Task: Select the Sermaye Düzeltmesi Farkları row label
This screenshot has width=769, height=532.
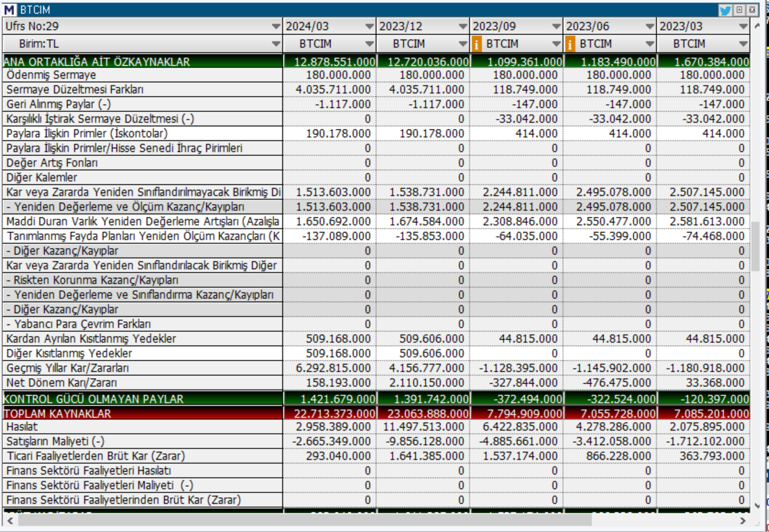Action: pos(143,90)
